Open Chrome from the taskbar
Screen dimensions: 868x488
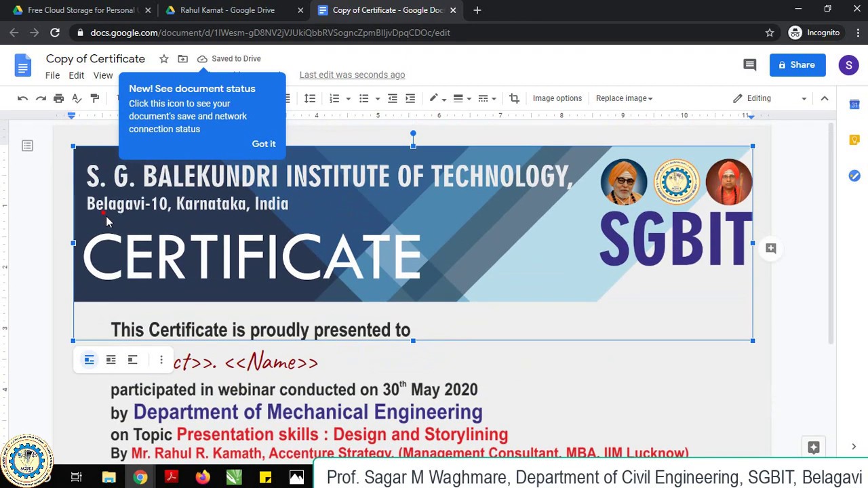coord(140,477)
